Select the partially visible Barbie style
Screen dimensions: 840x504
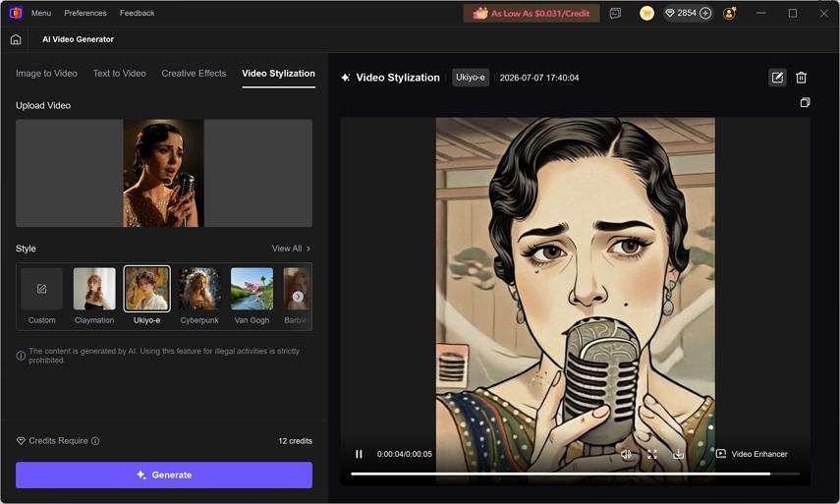coord(298,296)
